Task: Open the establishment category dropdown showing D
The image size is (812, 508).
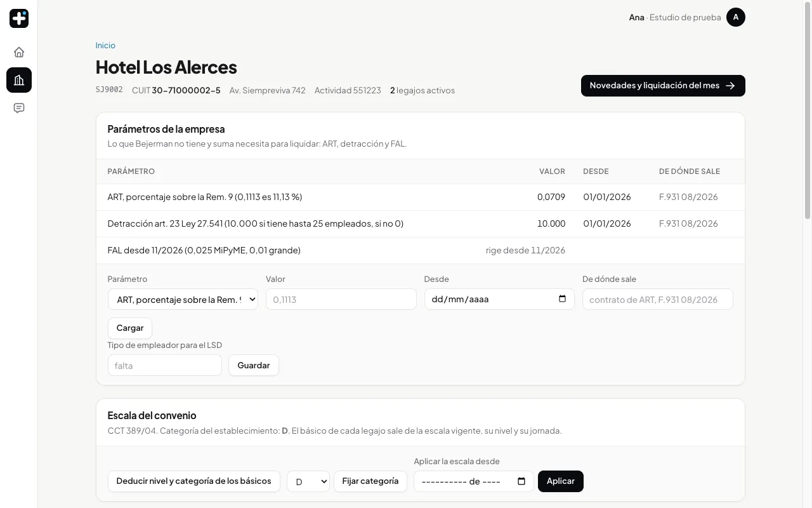Action: point(308,481)
